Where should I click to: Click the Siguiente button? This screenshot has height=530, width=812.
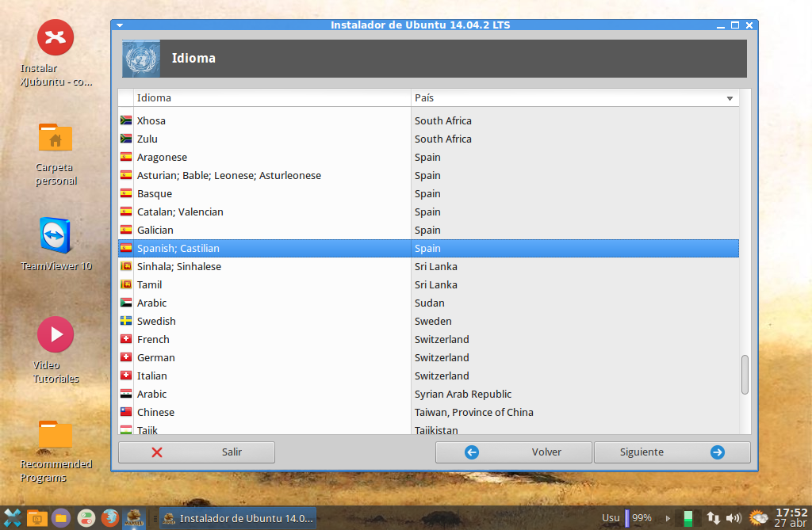672,452
